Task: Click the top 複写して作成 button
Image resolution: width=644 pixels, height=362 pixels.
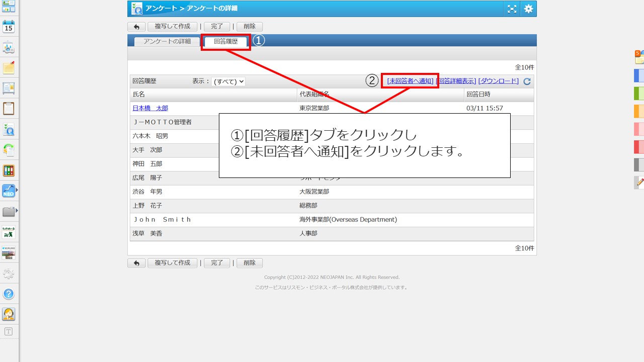Action: pyautogui.click(x=173, y=27)
